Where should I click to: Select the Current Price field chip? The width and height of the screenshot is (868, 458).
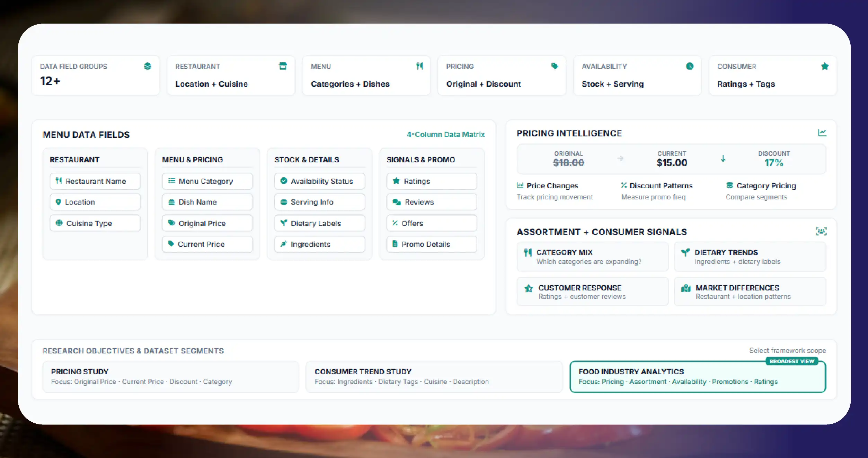point(207,244)
